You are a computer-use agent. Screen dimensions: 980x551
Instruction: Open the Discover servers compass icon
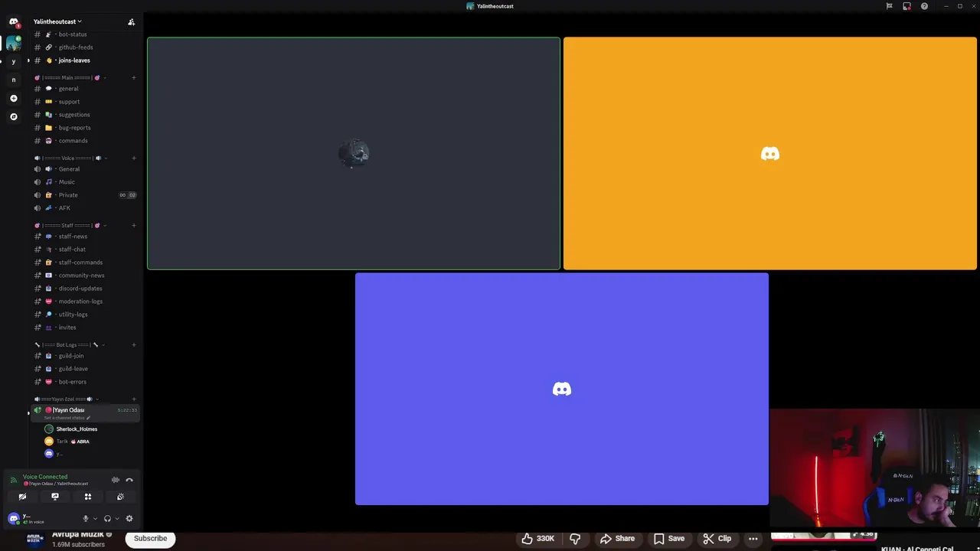tap(13, 116)
